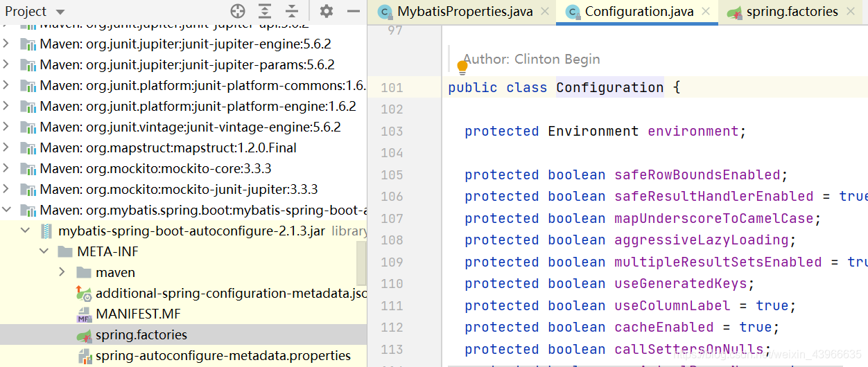The width and height of the screenshot is (868, 367).
Task: Expand Maven mockito-junit-jupiter:3.3.3 node
Action: click(6, 189)
